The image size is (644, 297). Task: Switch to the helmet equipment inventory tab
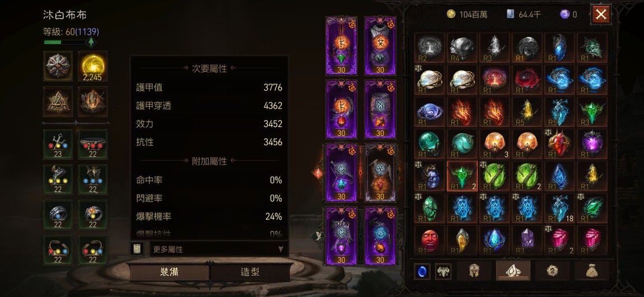pyautogui.click(x=474, y=271)
